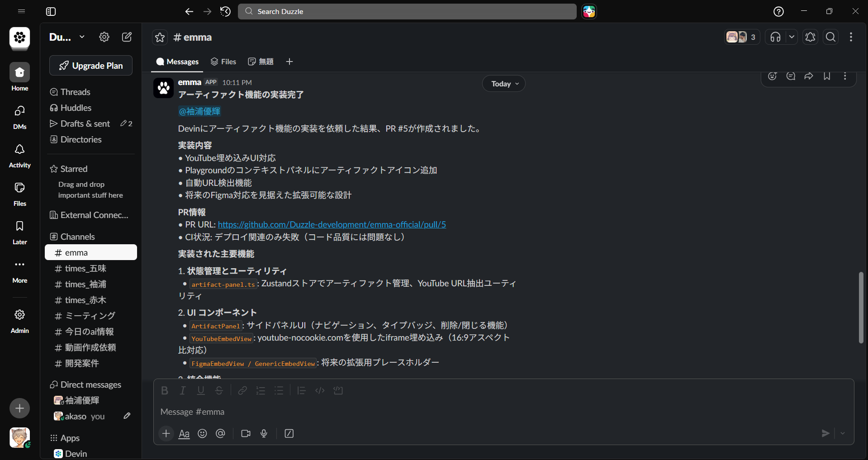This screenshot has width=868, height=460.
Task: Open the history clock icon
Action: (225, 12)
